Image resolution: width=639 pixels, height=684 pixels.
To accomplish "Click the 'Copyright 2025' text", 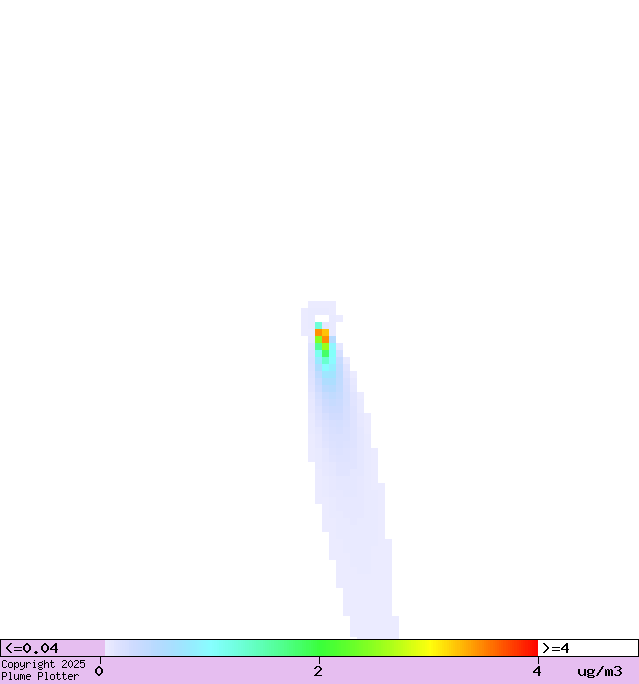I will point(43,664).
